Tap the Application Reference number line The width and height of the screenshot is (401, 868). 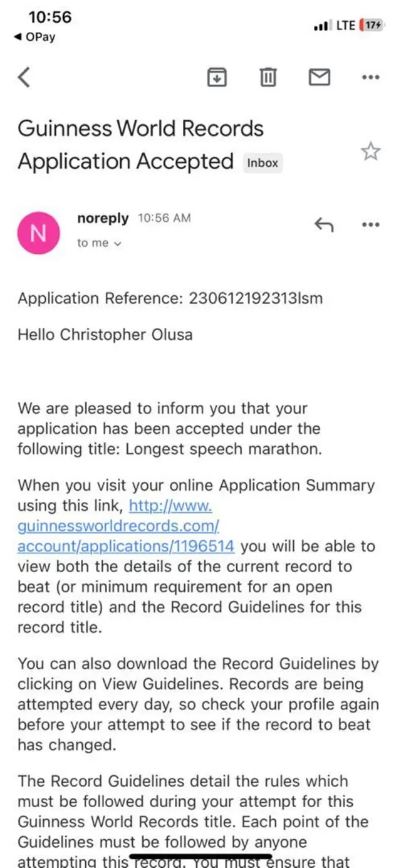(170, 298)
